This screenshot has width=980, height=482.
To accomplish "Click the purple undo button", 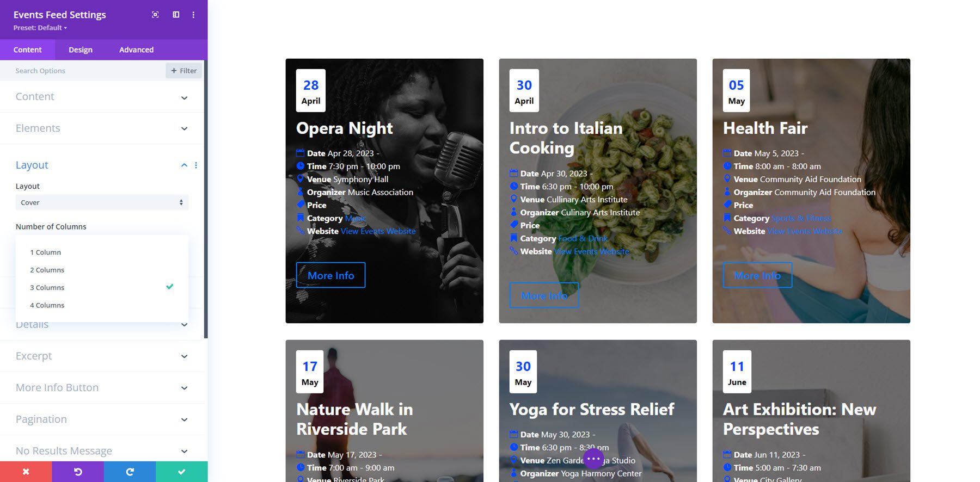I will 78,472.
